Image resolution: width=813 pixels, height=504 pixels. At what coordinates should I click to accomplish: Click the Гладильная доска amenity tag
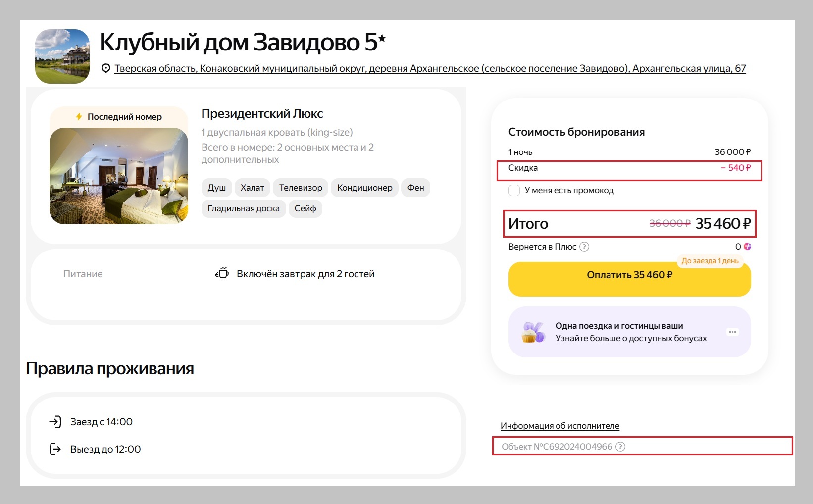click(x=244, y=208)
